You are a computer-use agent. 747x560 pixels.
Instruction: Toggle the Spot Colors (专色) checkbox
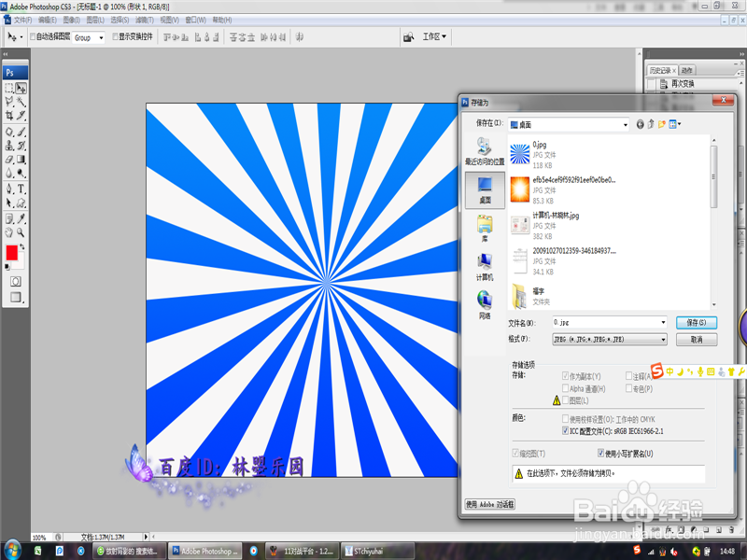[x=628, y=388]
